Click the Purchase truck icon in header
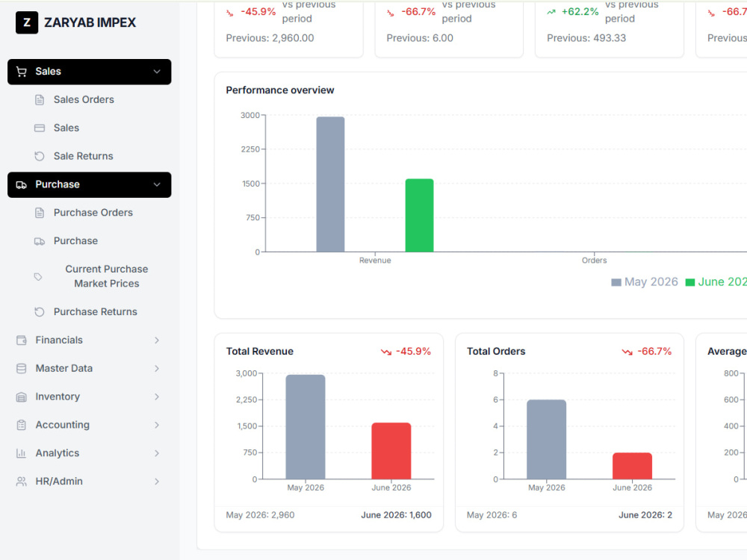The image size is (747, 560). [22, 184]
